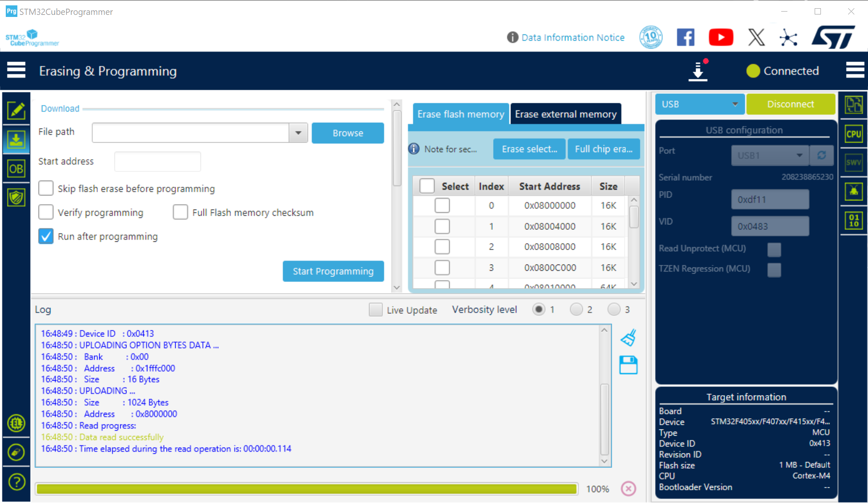The height and width of the screenshot is (503, 868).
Task: Click the Browse button
Action: [348, 133]
